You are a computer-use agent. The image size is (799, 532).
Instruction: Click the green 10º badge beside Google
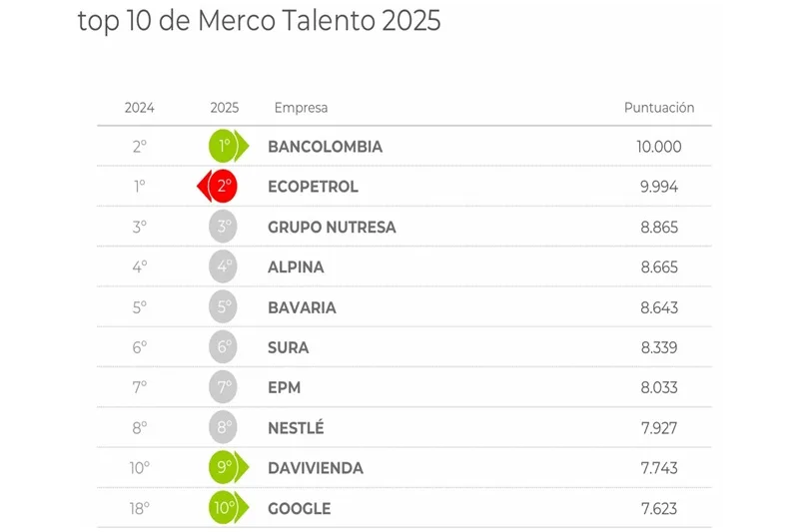coord(225,508)
